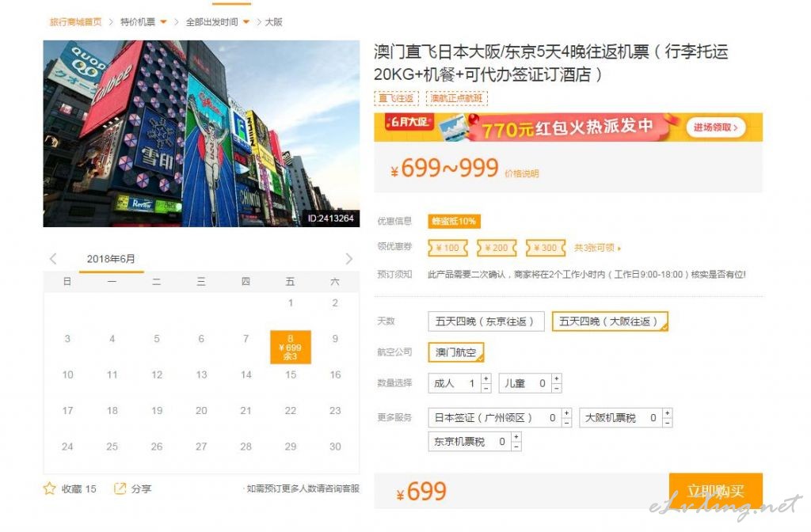Open 旅行商城首页 breadcrumb link
This screenshot has width=811, height=532.
75,21
